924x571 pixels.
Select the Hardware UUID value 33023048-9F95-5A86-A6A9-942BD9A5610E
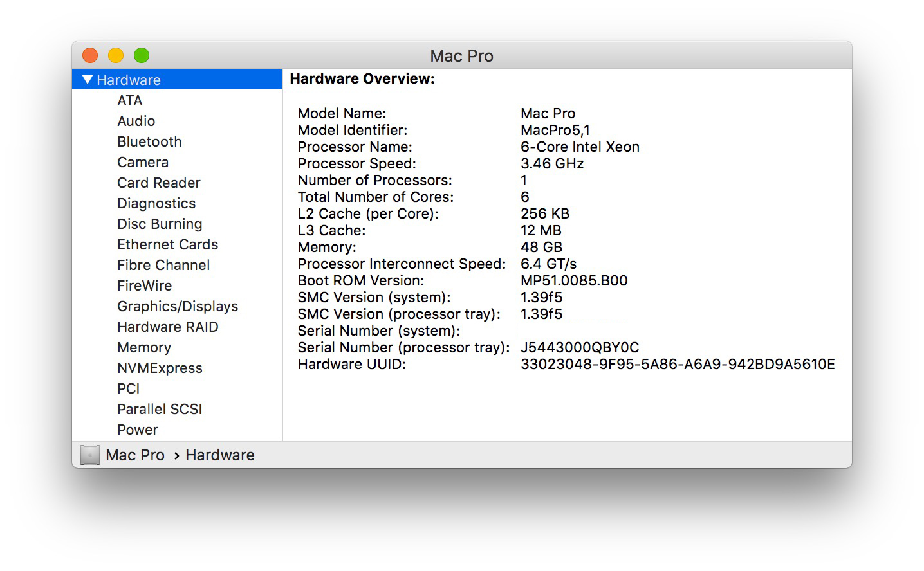click(x=678, y=365)
